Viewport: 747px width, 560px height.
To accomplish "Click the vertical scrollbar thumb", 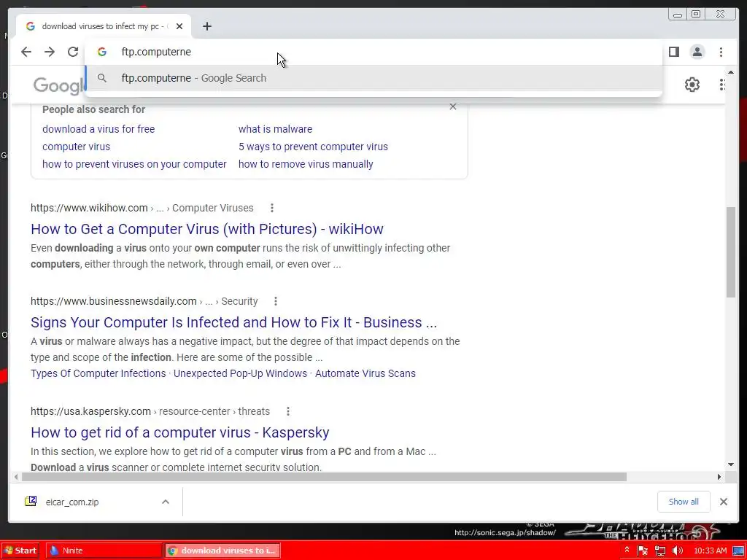I will (x=731, y=252).
